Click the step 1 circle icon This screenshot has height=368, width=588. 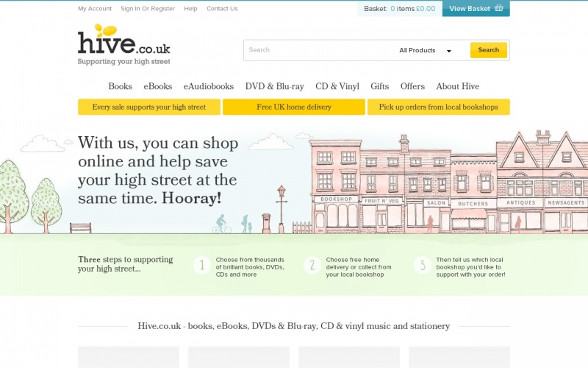pyautogui.click(x=202, y=265)
